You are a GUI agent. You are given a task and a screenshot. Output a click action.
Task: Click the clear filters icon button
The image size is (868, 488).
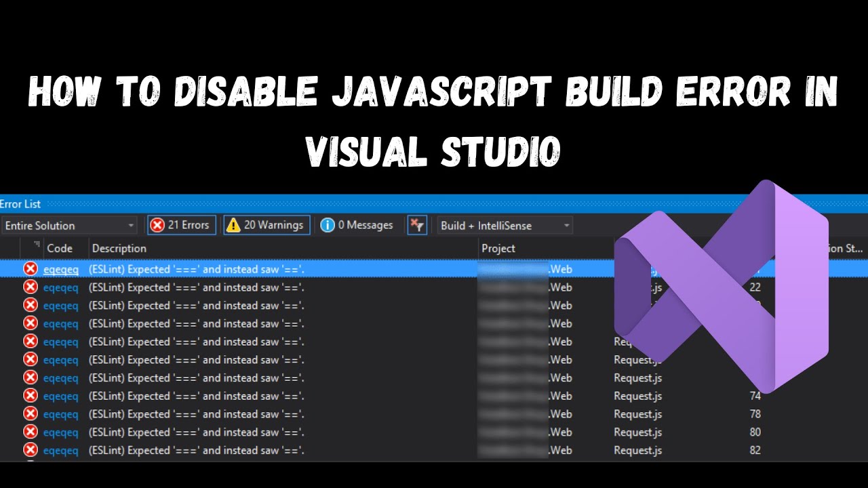417,225
